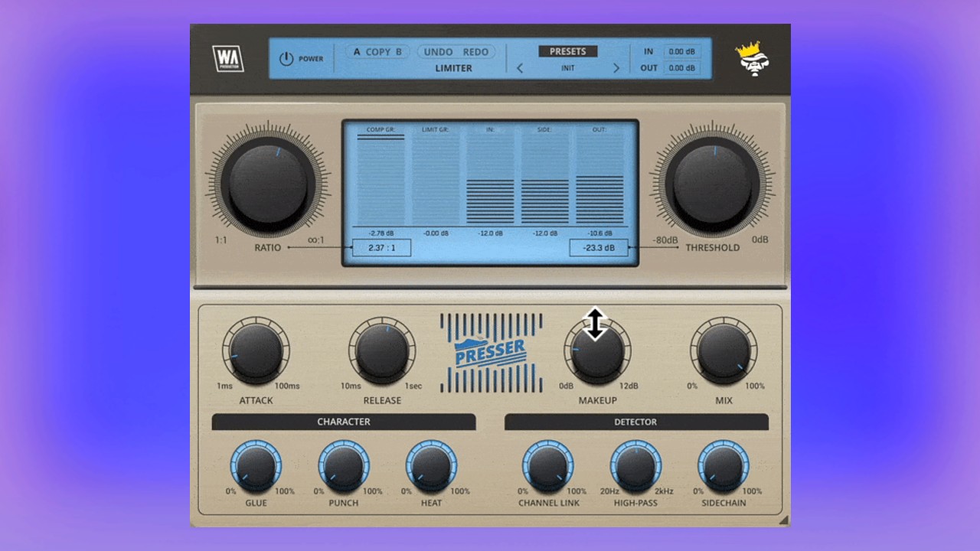Click the 2.37 : 1 ratio value box
This screenshot has width=980, height=551.
[382, 248]
